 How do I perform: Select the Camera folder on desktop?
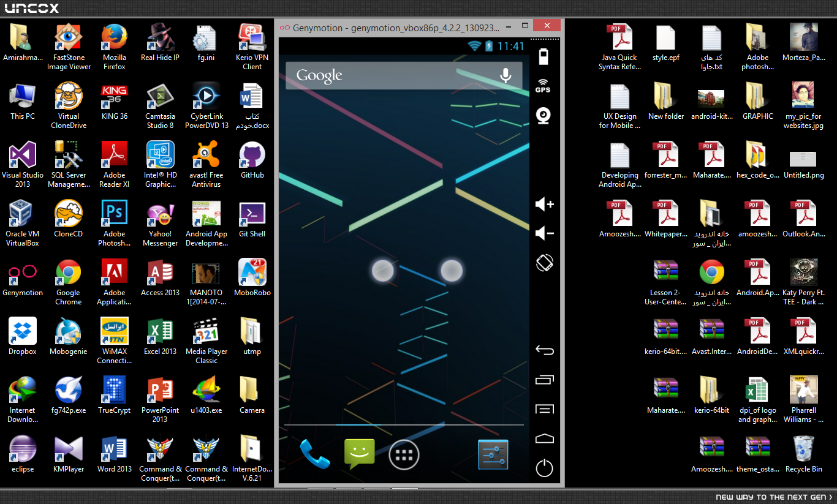[252, 396]
